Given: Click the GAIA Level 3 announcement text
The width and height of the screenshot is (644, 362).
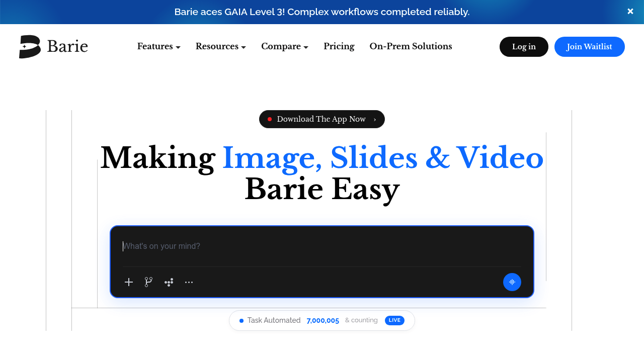Looking at the screenshot, I should [322, 12].
